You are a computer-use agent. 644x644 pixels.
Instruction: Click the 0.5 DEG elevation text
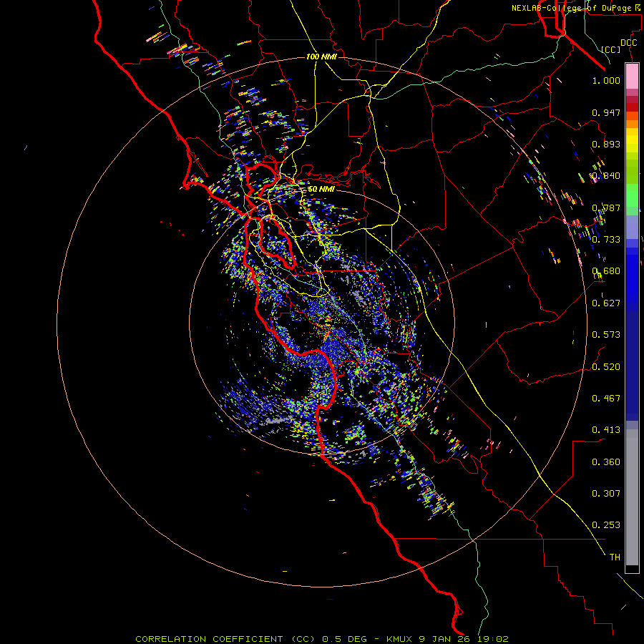point(344,639)
